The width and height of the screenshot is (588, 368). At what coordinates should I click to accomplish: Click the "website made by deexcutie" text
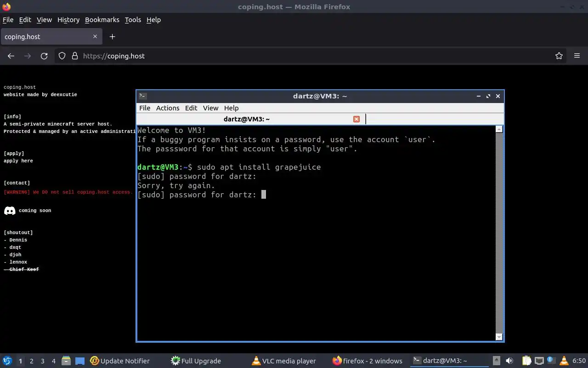coord(40,95)
